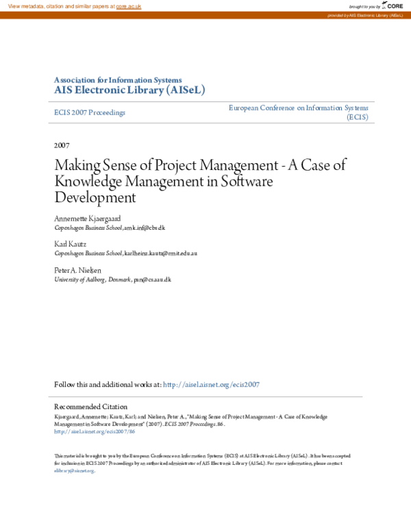411x532 pixels.
Task: Click the 'Follow this and additional works at:' text
Action: pyautogui.click(x=108, y=385)
